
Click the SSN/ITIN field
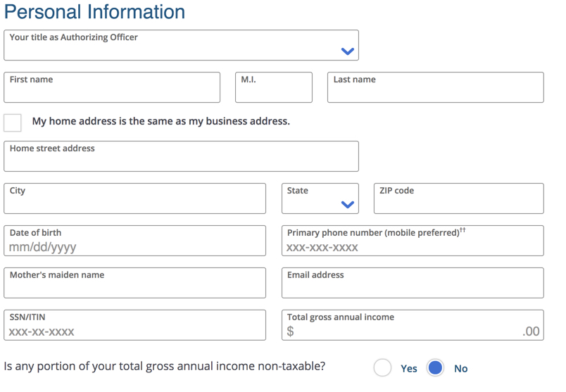pyautogui.click(x=134, y=325)
